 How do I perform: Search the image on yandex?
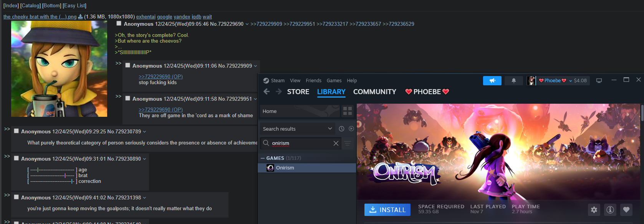coord(182,17)
